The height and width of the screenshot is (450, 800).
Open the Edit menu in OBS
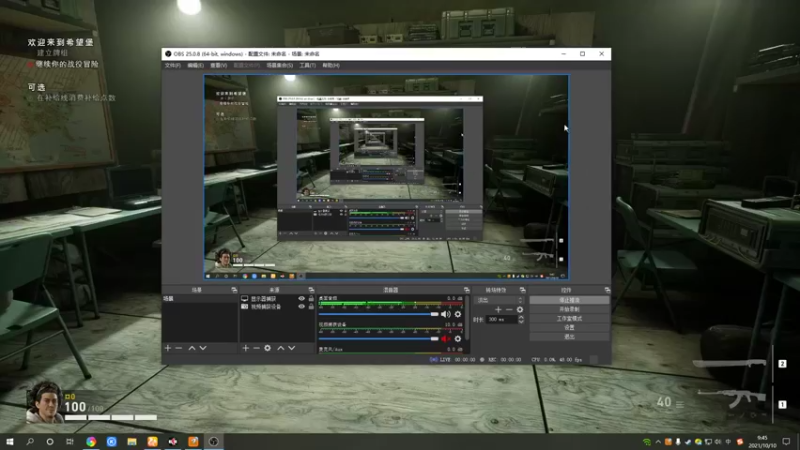[x=195, y=65]
